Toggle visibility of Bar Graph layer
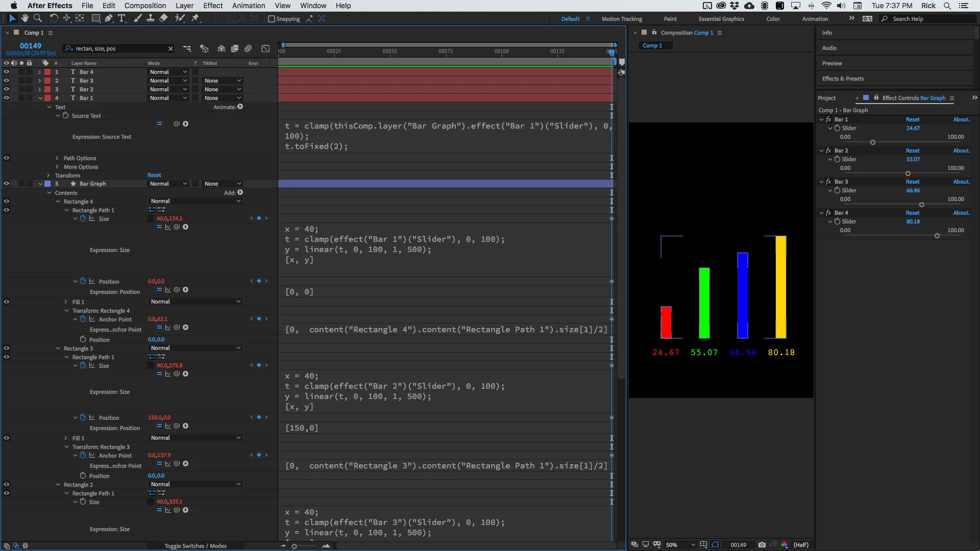The width and height of the screenshot is (980, 551). pyautogui.click(x=6, y=184)
